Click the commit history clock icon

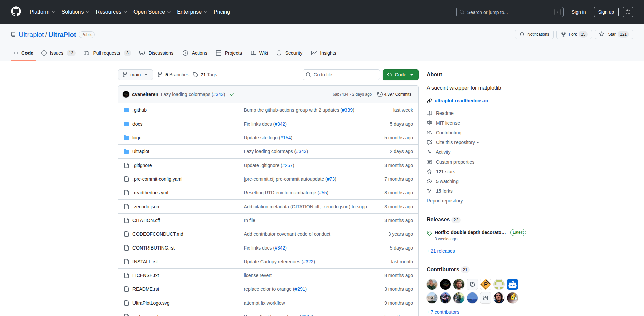click(x=380, y=94)
